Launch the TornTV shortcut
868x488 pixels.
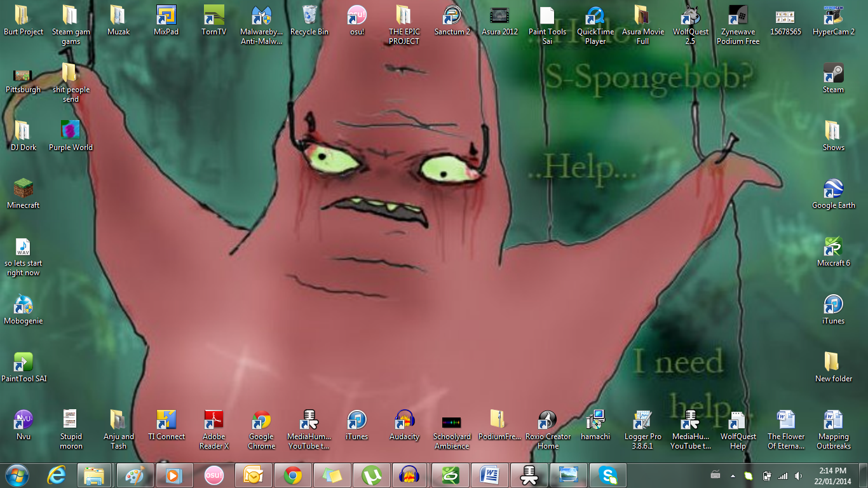[214, 21]
